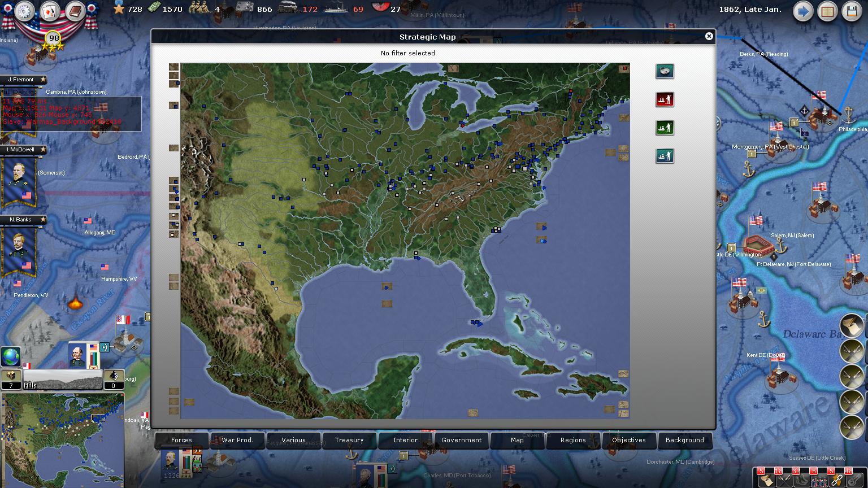Click the globe icon above the minimap
868x488 pixels.
point(11,357)
